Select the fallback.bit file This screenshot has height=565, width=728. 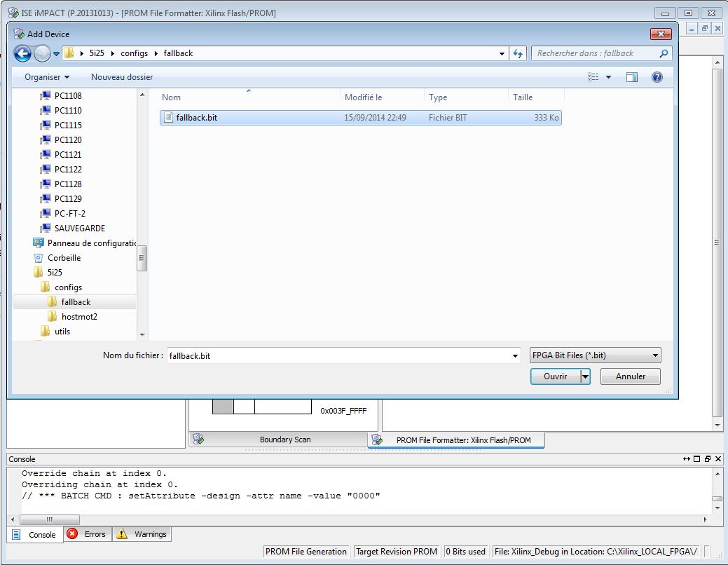tap(361, 118)
